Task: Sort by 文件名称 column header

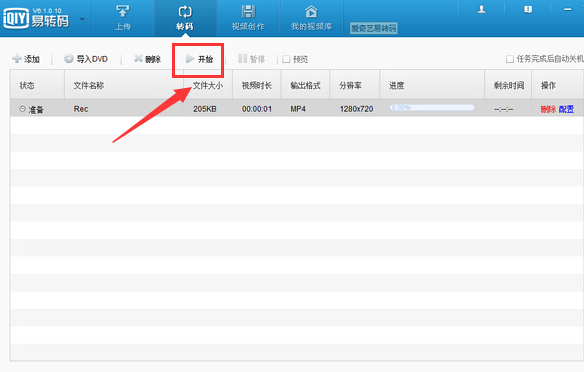Action: (124, 85)
